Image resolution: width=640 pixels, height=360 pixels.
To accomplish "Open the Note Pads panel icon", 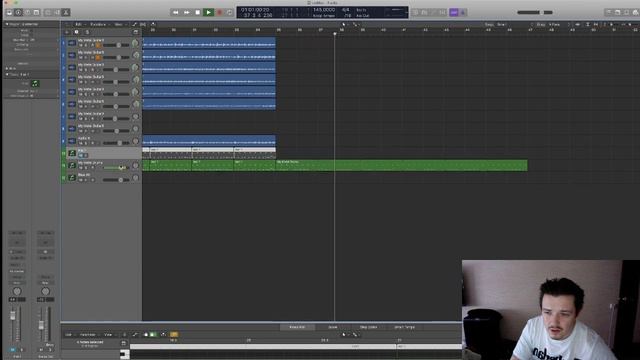I will (618, 13).
